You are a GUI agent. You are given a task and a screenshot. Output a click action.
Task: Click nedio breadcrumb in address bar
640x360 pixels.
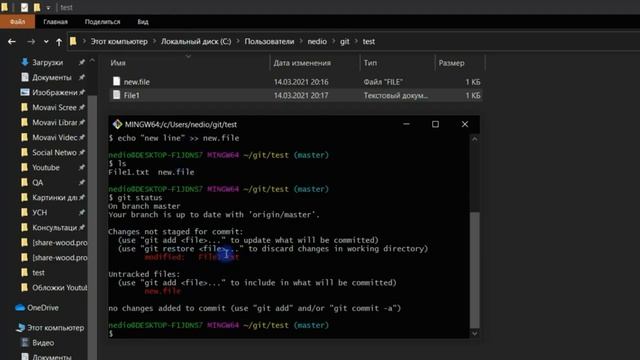coord(317,42)
